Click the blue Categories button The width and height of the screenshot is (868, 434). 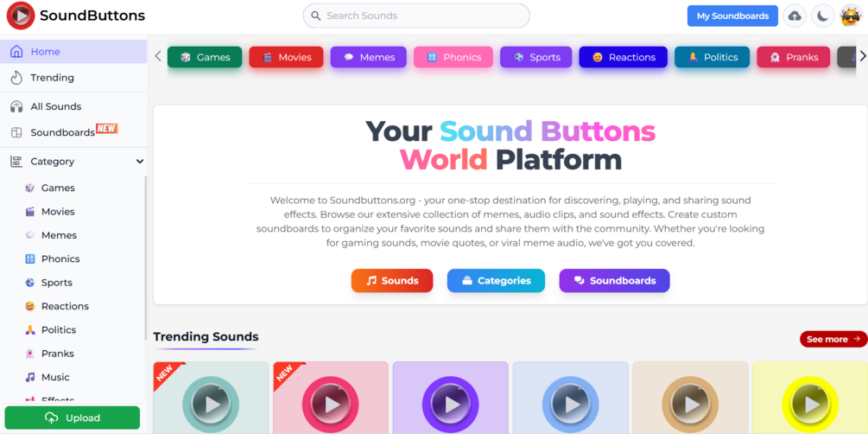(496, 280)
